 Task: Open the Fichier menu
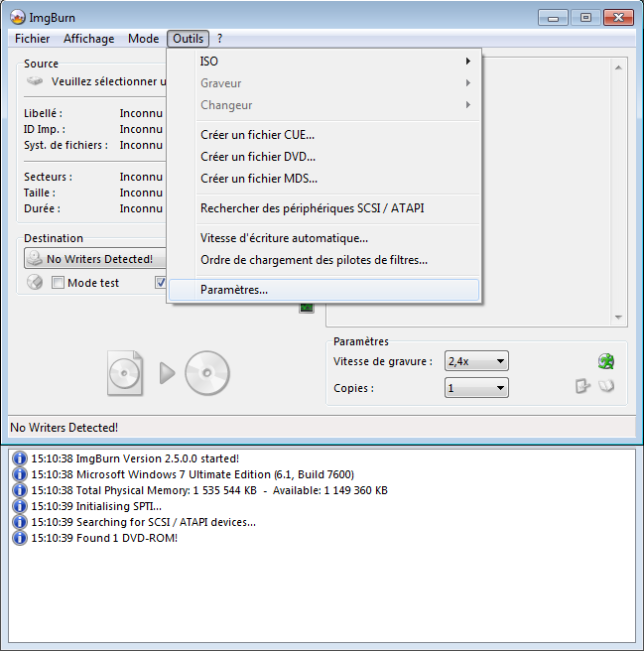32,39
